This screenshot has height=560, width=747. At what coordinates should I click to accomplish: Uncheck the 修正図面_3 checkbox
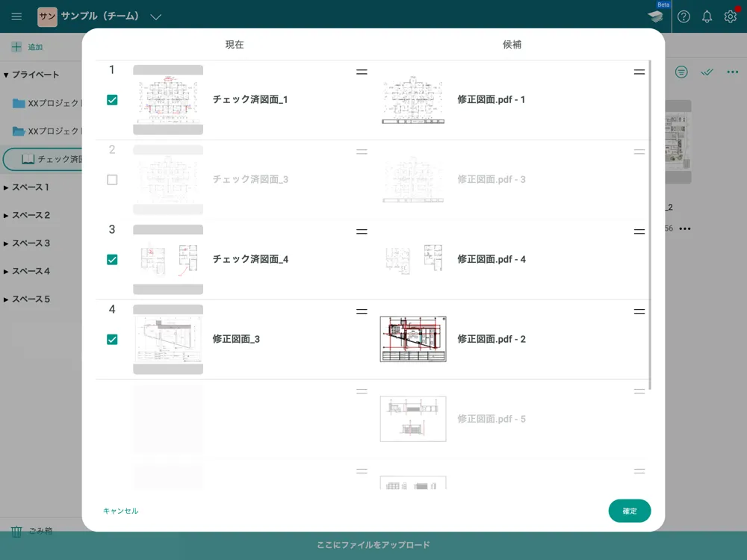pos(112,340)
